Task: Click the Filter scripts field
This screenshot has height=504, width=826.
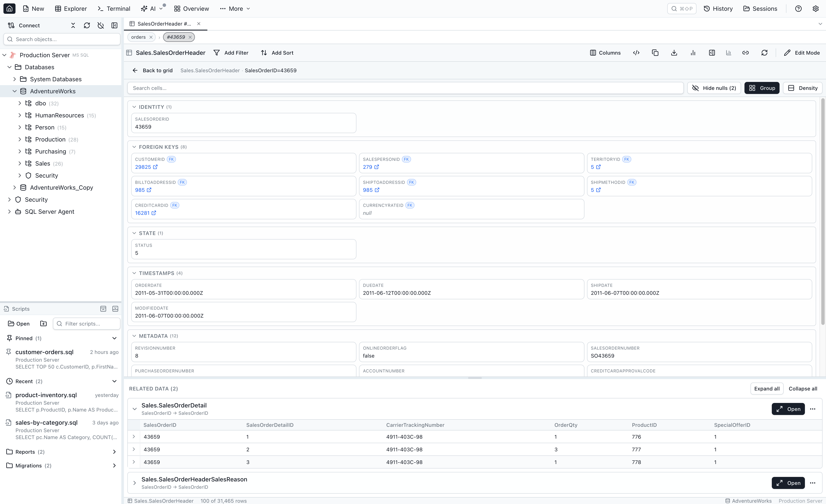Action: click(86, 323)
